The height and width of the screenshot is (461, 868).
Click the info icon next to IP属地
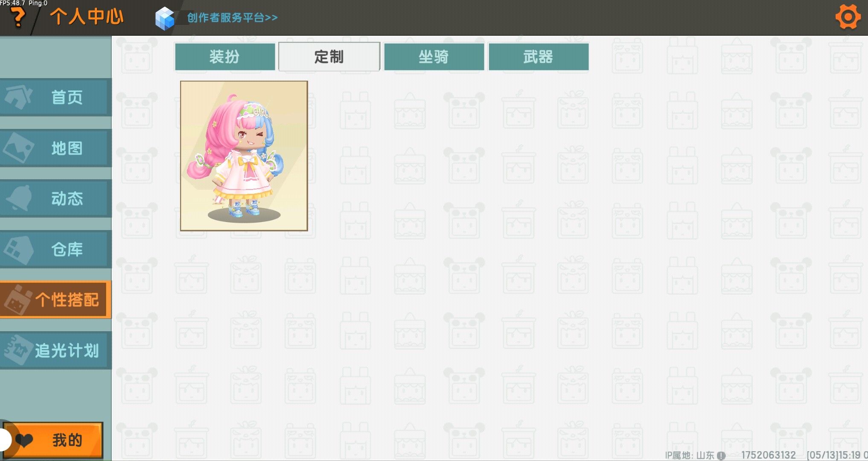coord(721,455)
